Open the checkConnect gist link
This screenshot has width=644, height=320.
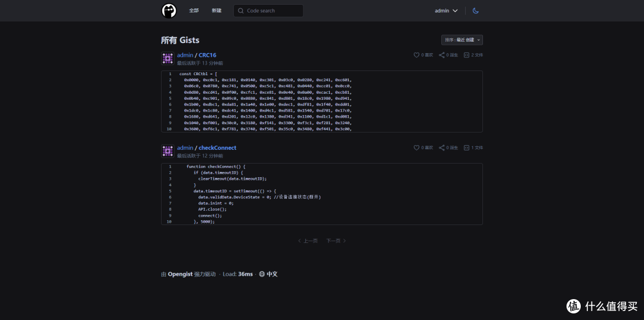[x=218, y=147]
